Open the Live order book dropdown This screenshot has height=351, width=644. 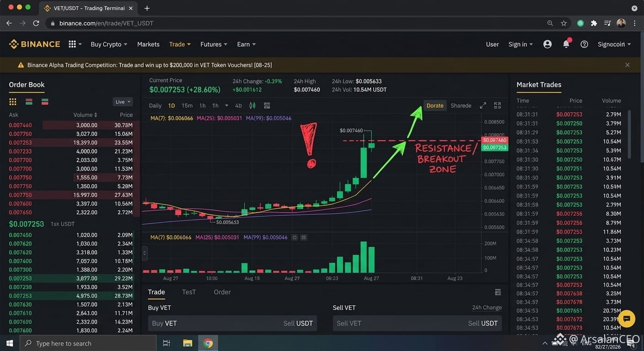(x=123, y=102)
